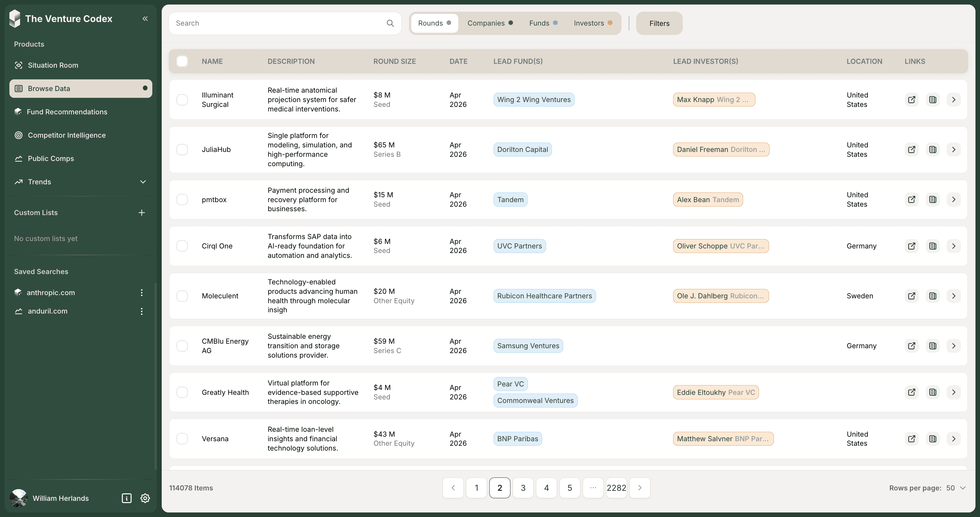
Task: Click the Daniel Freeman investor tag
Action: click(721, 149)
